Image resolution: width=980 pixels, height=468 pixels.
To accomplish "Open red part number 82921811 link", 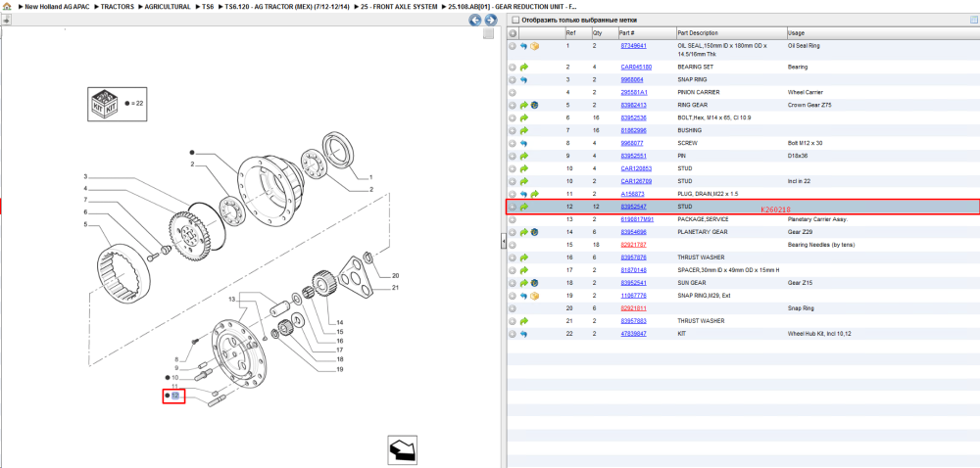I will pyautogui.click(x=633, y=308).
